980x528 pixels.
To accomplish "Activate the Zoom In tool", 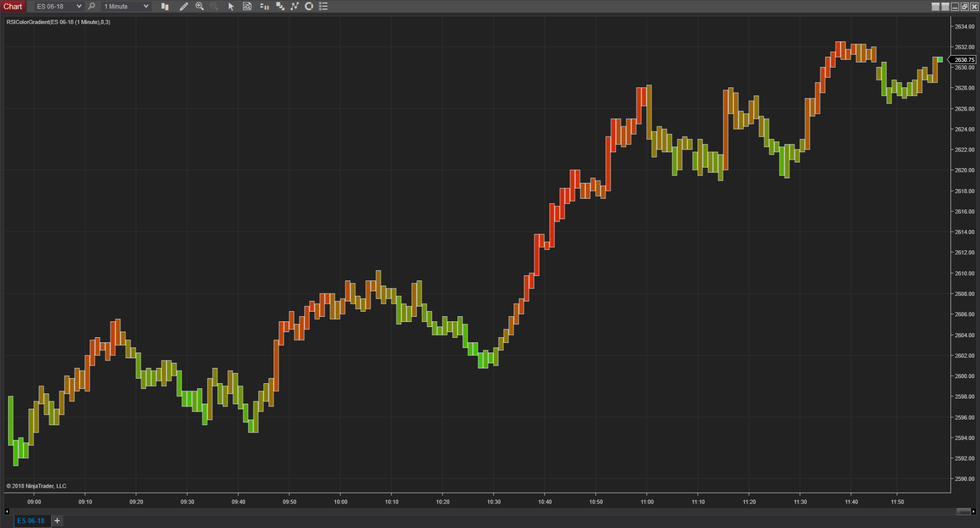I will [x=199, y=6].
